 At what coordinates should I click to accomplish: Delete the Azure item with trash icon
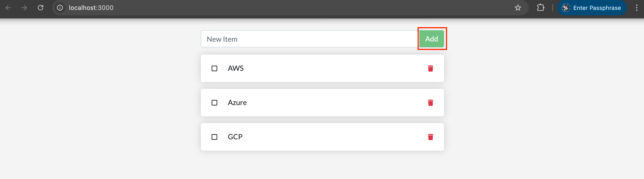430,103
